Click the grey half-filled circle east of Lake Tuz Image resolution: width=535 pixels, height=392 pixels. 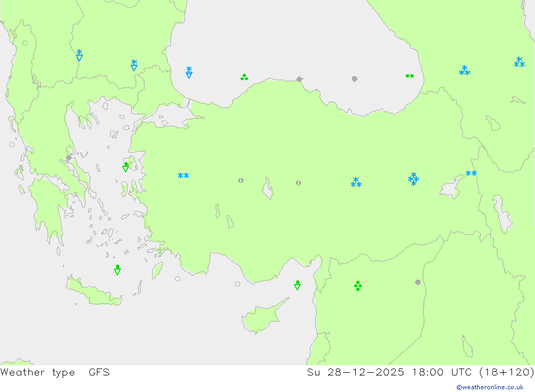(299, 183)
